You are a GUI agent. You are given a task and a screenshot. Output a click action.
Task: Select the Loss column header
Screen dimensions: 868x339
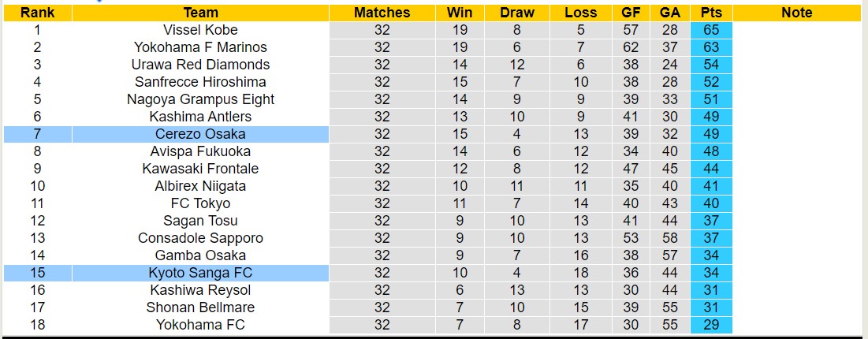pos(581,13)
